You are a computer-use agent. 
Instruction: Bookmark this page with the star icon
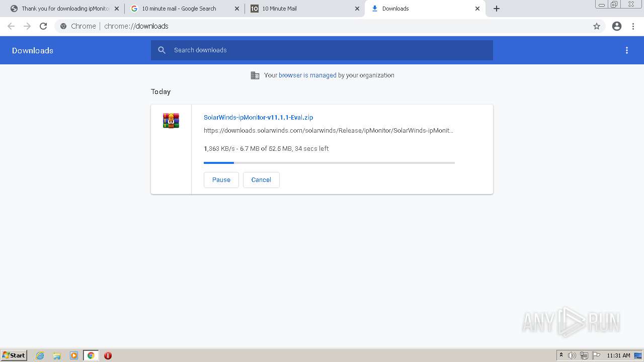click(597, 26)
